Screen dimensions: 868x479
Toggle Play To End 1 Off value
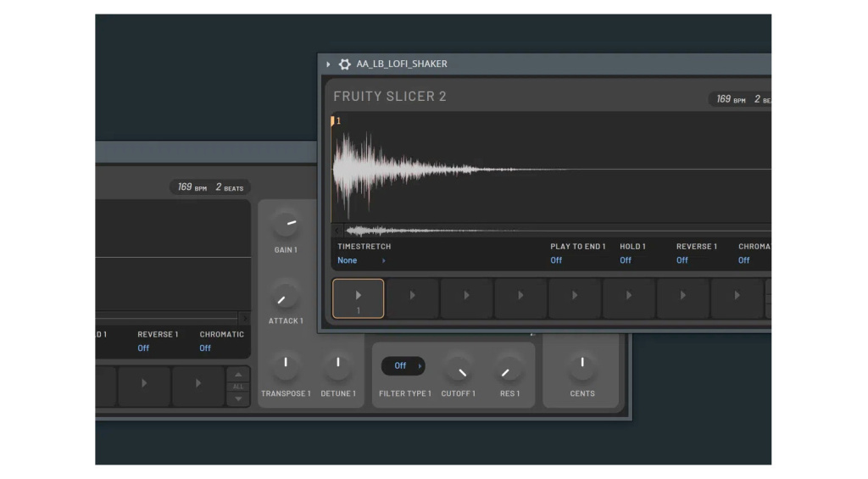(x=556, y=260)
